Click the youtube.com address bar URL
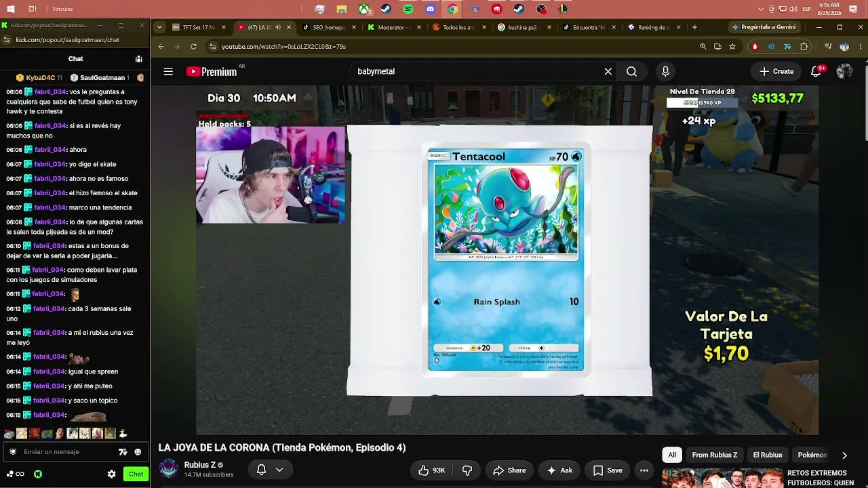The image size is (868, 488). coord(283,47)
